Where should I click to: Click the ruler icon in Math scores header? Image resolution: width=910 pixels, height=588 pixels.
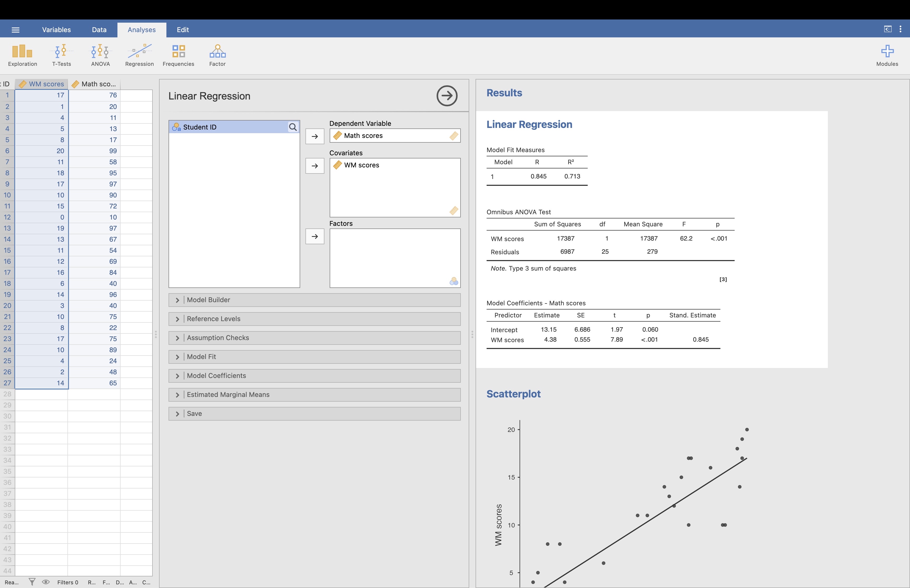(75, 84)
